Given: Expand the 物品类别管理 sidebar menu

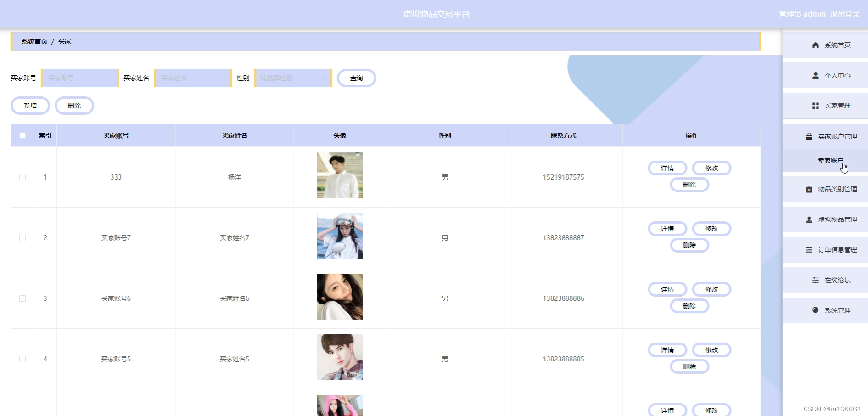Looking at the screenshot, I should 825,189.
